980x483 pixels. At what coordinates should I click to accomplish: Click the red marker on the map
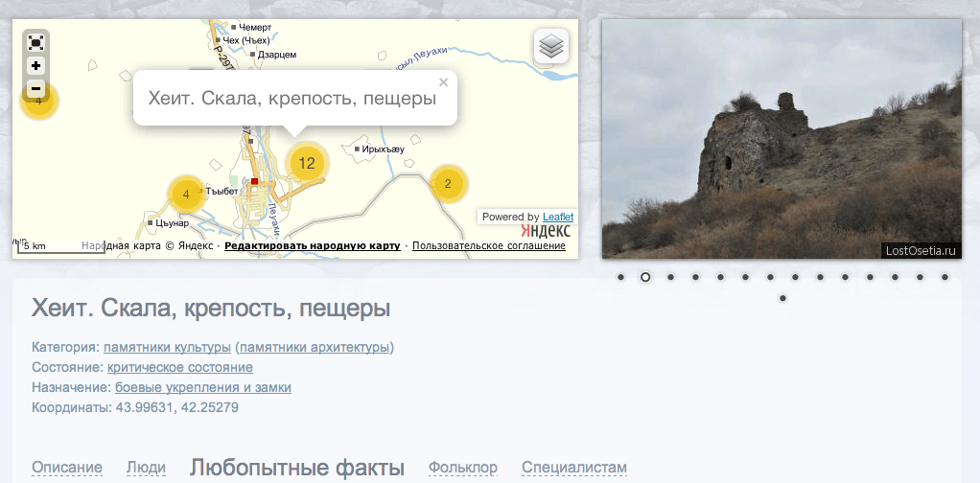point(255,181)
